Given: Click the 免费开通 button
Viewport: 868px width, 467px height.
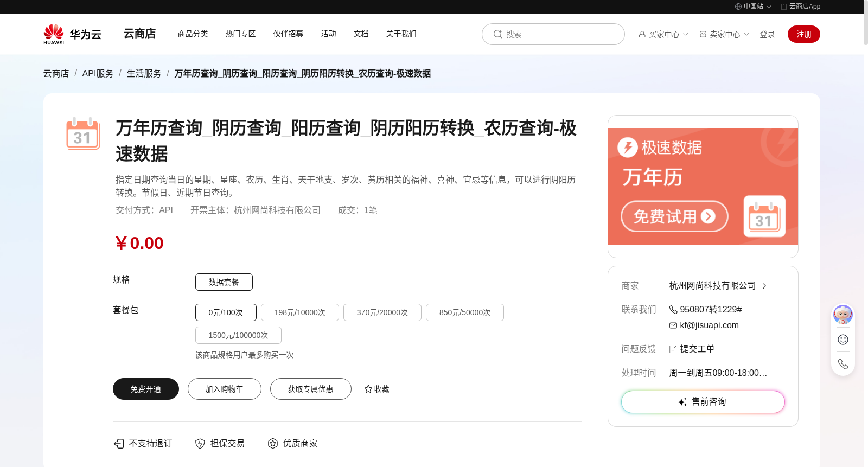Looking at the screenshot, I should [x=146, y=389].
